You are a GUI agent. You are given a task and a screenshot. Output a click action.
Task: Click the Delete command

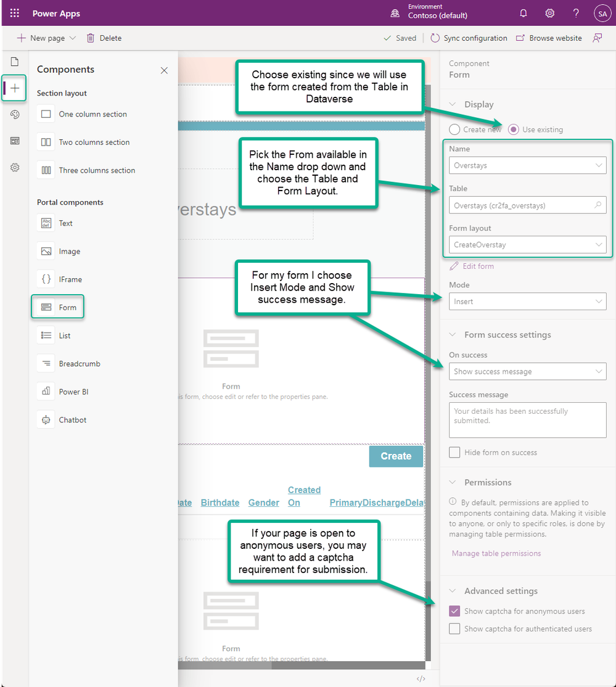tap(104, 38)
